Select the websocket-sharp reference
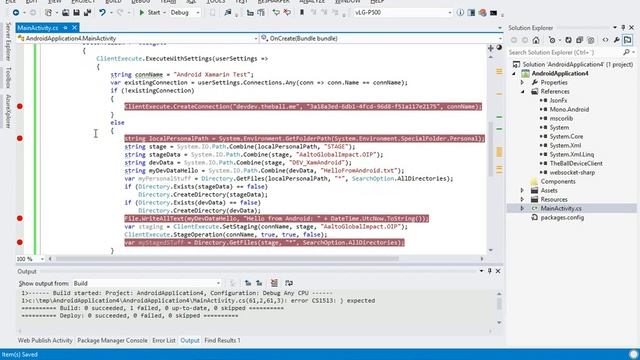 (x=572, y=172)
